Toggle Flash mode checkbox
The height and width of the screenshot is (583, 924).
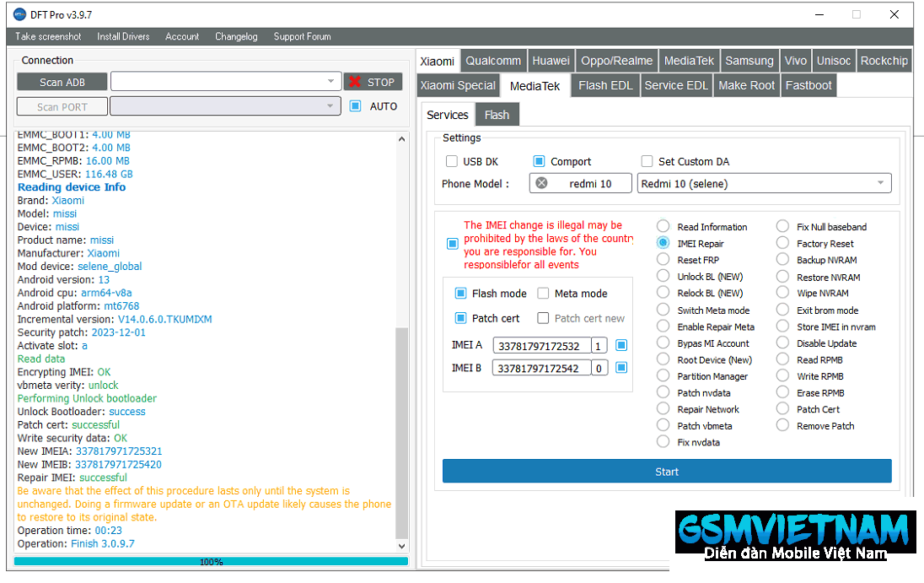(461, 293)
